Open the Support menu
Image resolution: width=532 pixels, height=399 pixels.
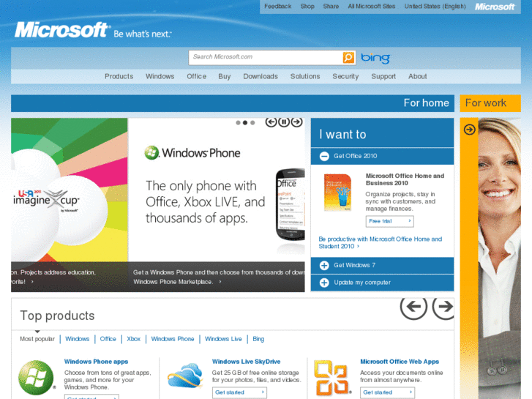[383, 76]
